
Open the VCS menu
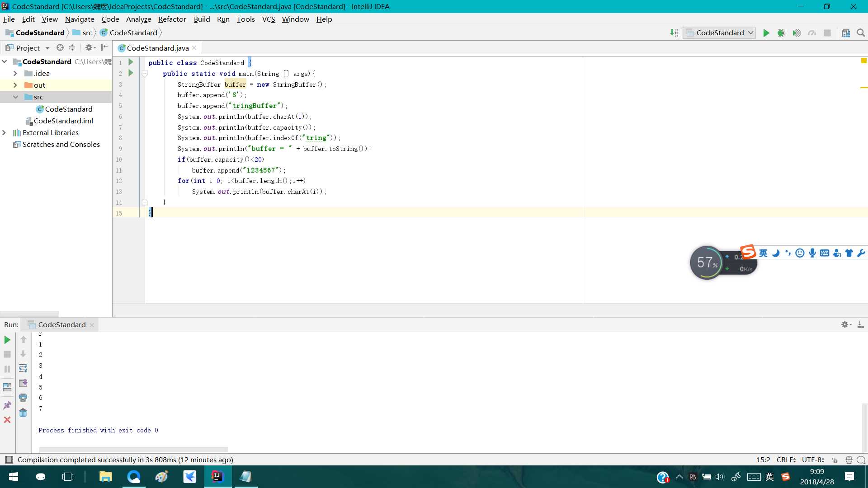[269, 19]
